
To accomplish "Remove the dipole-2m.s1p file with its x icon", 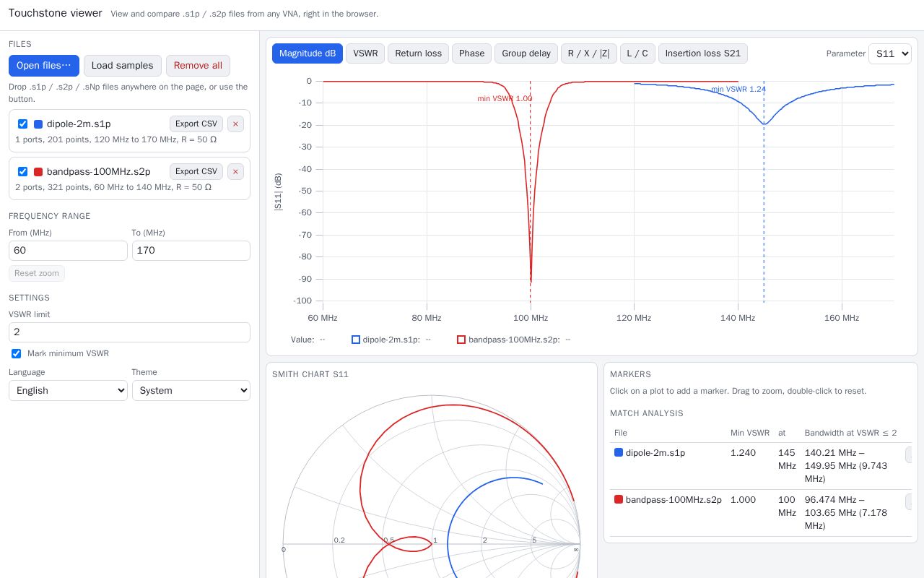I will pos(235,124).
